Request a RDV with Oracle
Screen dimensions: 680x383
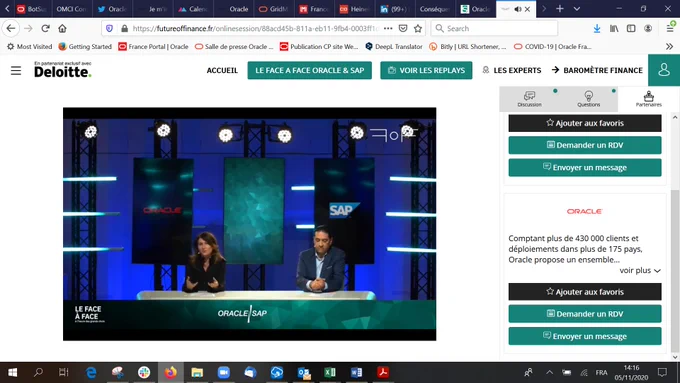585,314
